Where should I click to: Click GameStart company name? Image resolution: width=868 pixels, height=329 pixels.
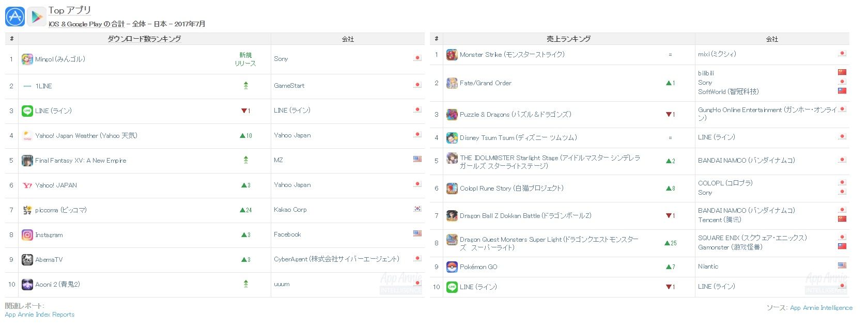coord(289,86)
